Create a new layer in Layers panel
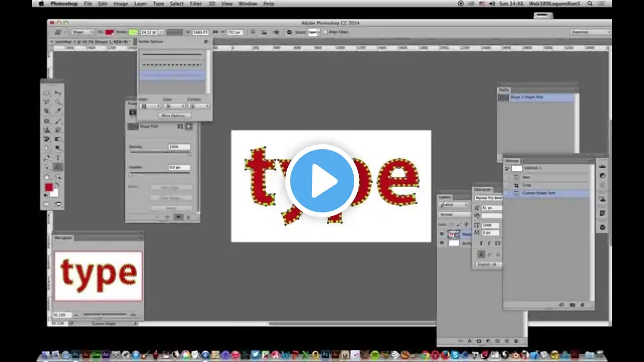The image size is (644, 362). 507,341
